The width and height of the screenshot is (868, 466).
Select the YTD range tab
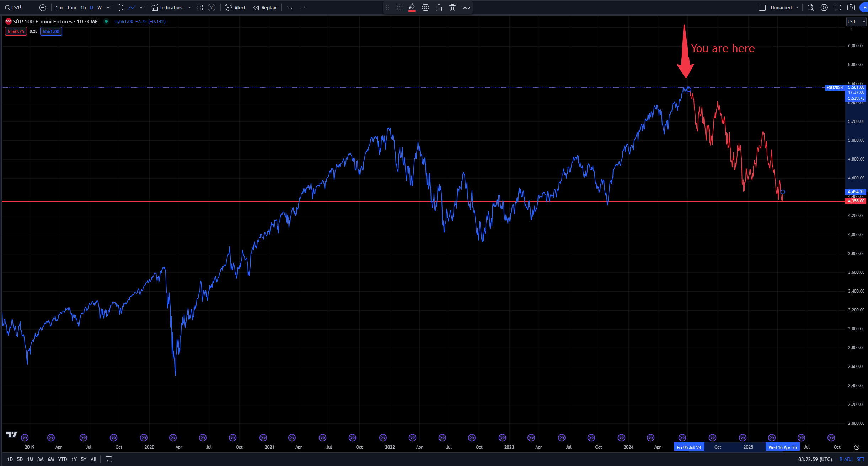[62, 459]
